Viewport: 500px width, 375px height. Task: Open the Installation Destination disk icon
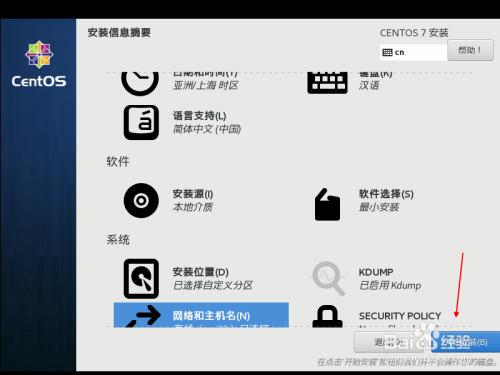click(x=141, y=279)
